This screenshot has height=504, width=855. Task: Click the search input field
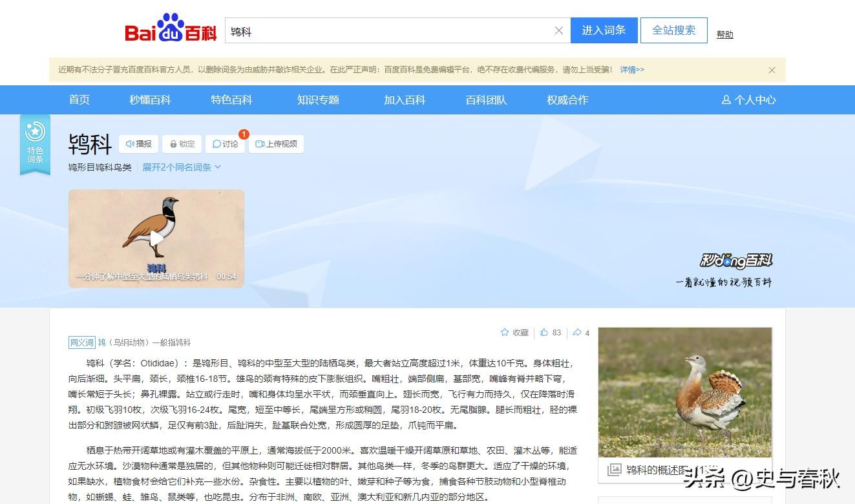tap(388, 30)
